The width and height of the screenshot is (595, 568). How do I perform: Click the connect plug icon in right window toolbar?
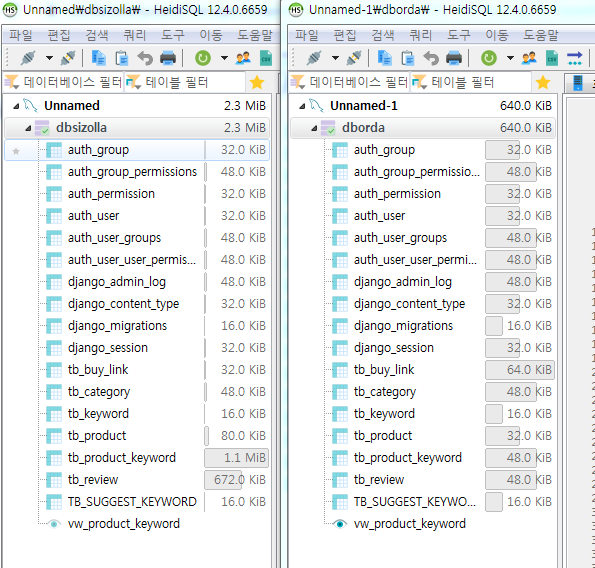coord(314,58)
